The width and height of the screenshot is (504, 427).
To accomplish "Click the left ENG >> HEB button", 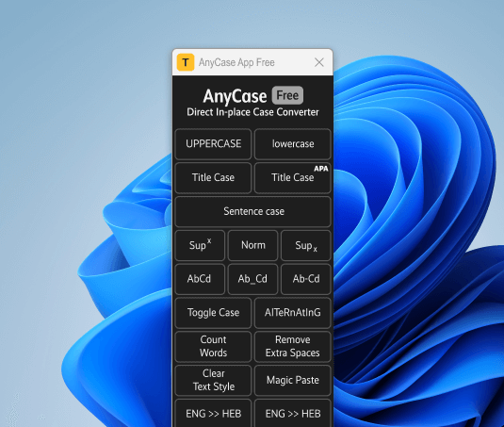I will point(213,414).
